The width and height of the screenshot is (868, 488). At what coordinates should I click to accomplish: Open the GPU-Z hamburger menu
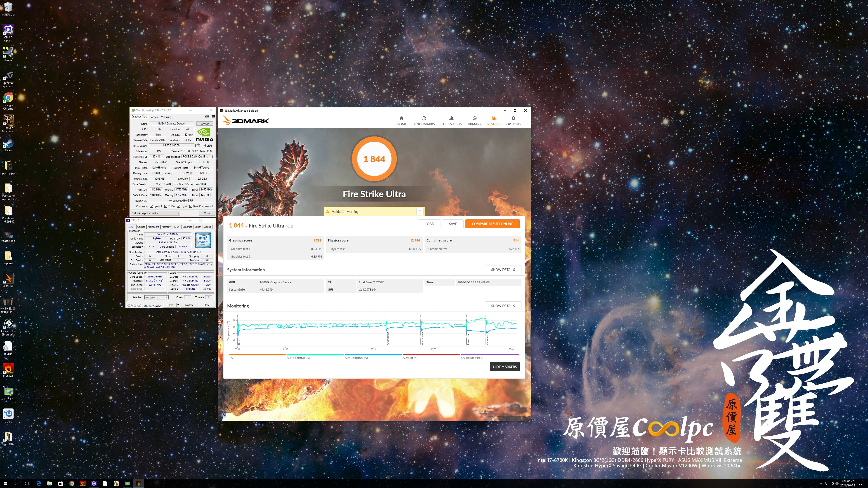[x=213, y=117]
